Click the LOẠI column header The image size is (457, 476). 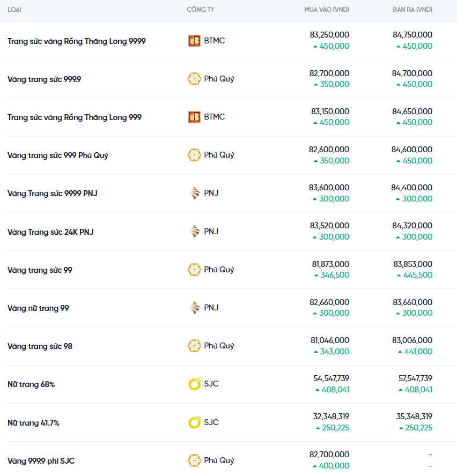14,10
